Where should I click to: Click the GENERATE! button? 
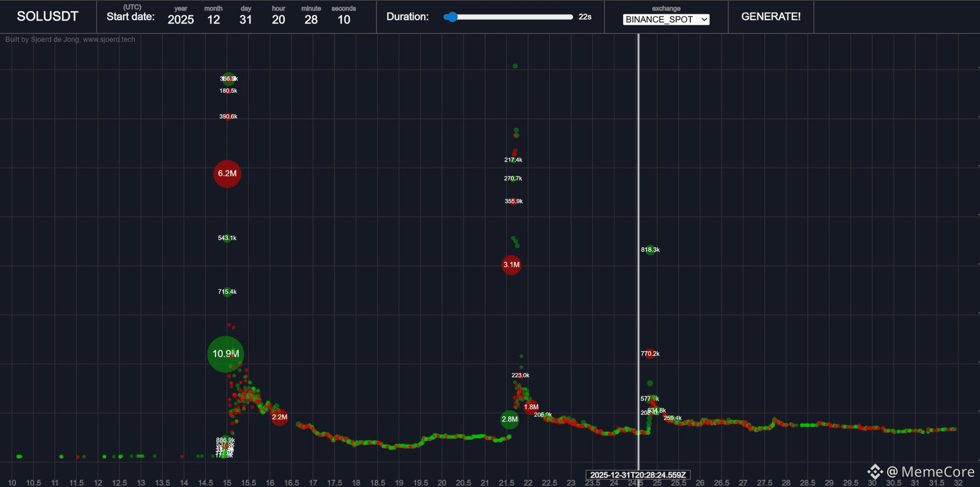[771, 16]
